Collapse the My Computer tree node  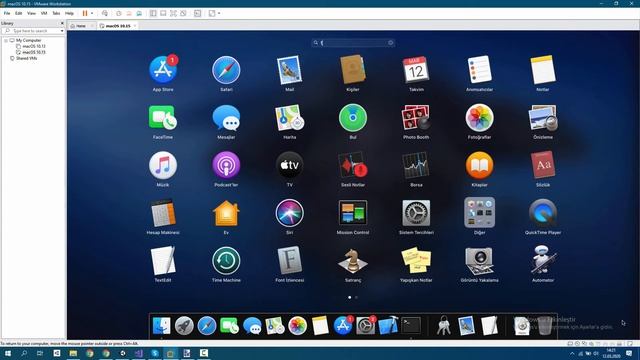point(6,40)
